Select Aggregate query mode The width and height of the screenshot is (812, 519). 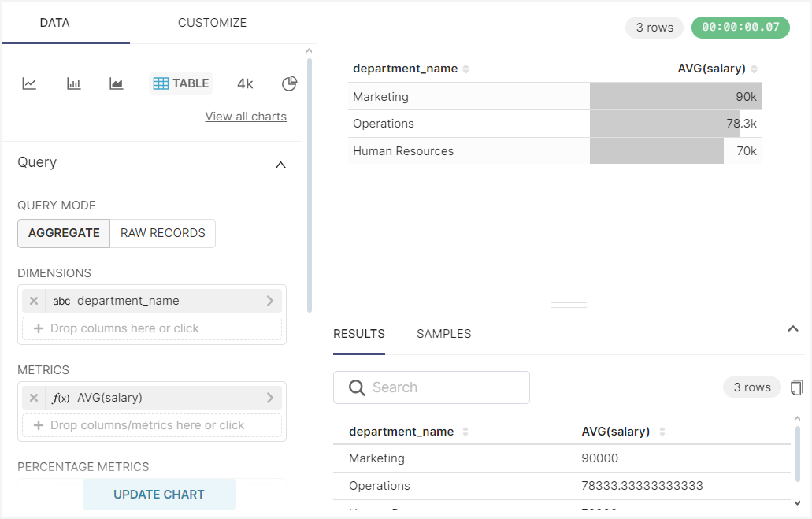[x=64, y=233]
